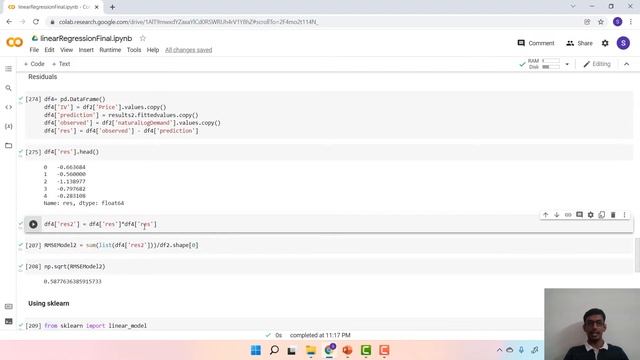The width and height of the screenshot is (640, 360).
Task: Open browser tab search dropdown chevron
Action: pos(573,7)
